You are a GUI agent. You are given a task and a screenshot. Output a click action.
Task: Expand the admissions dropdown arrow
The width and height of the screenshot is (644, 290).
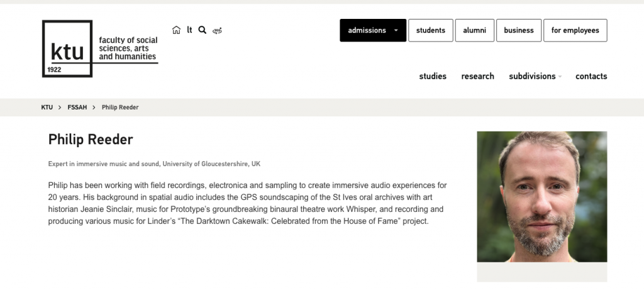(396, 30)
